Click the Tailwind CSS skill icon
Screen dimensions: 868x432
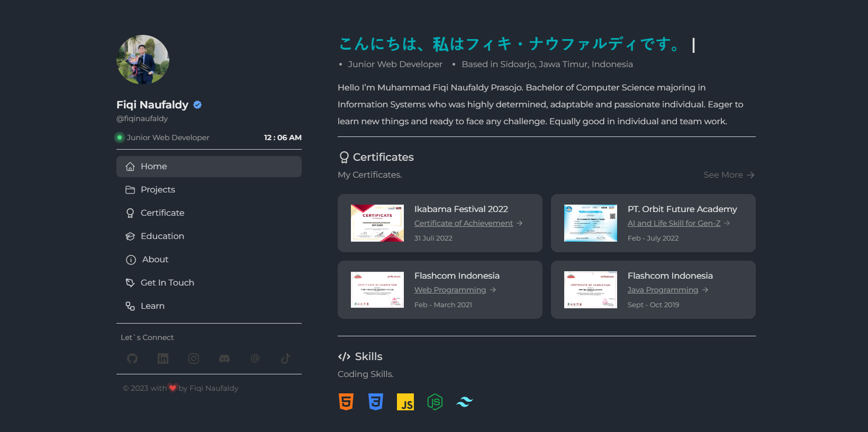tap(465, 402)
